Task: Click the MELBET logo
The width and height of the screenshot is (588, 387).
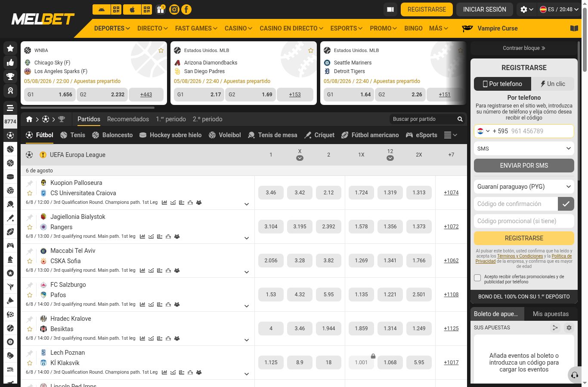Action: tap(43, 19)
